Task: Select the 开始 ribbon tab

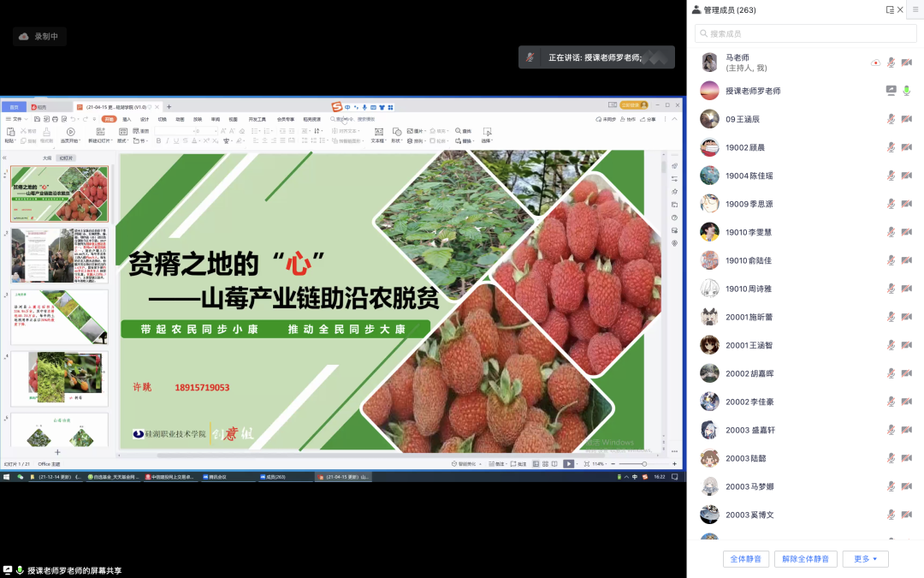Action: tap(109, 119)
